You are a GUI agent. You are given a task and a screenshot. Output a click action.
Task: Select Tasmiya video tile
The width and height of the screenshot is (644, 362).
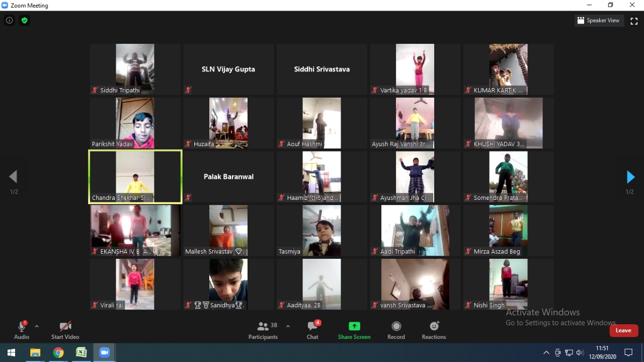click(x=322, y=231)
